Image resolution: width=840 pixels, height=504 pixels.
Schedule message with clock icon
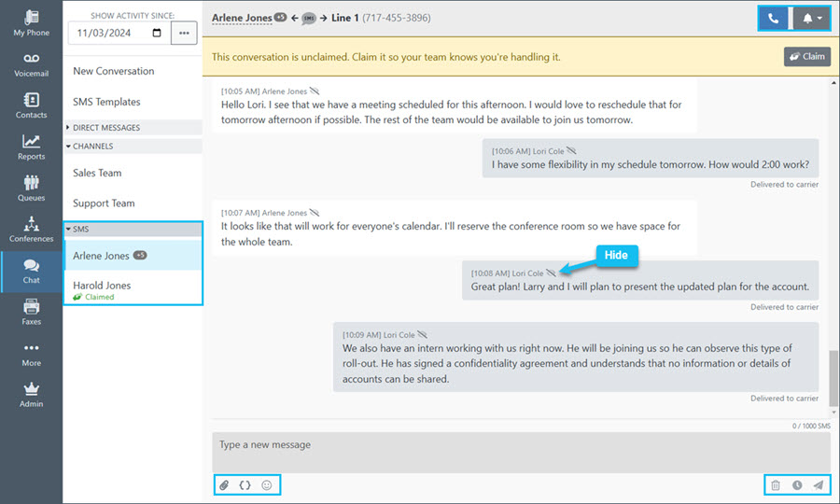(797, 485)
